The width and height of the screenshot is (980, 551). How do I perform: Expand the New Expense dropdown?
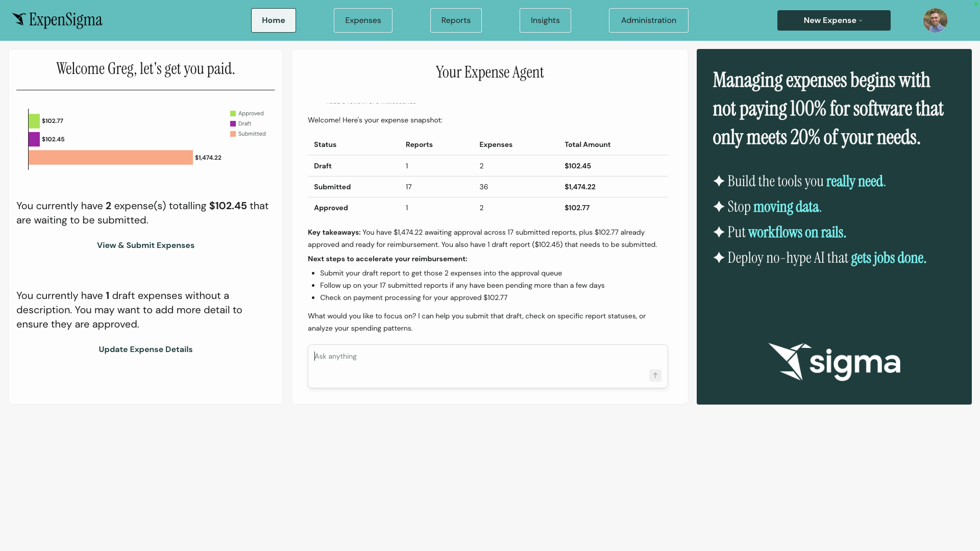[834, 20]
